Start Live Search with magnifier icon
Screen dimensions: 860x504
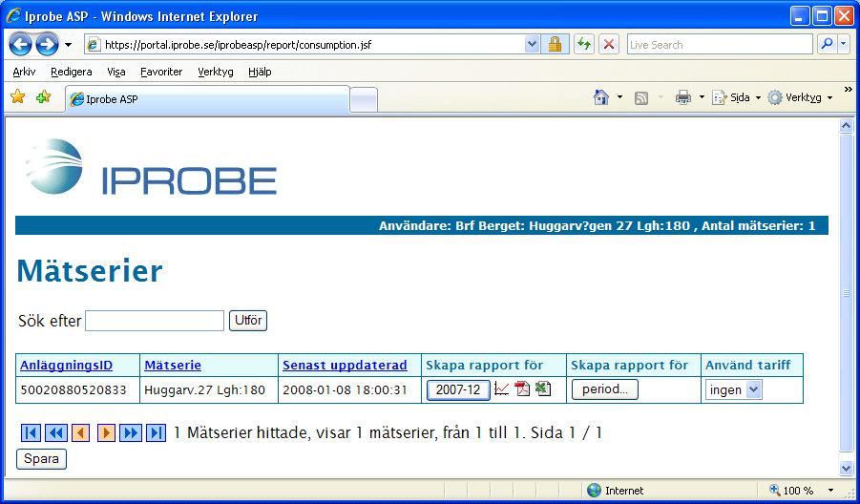(827, 45)
